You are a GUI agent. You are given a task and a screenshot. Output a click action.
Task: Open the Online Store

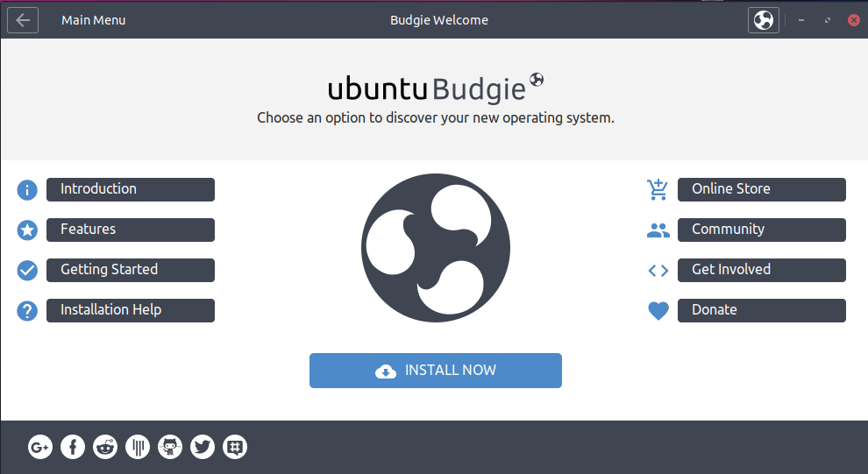tap(762, 190)
